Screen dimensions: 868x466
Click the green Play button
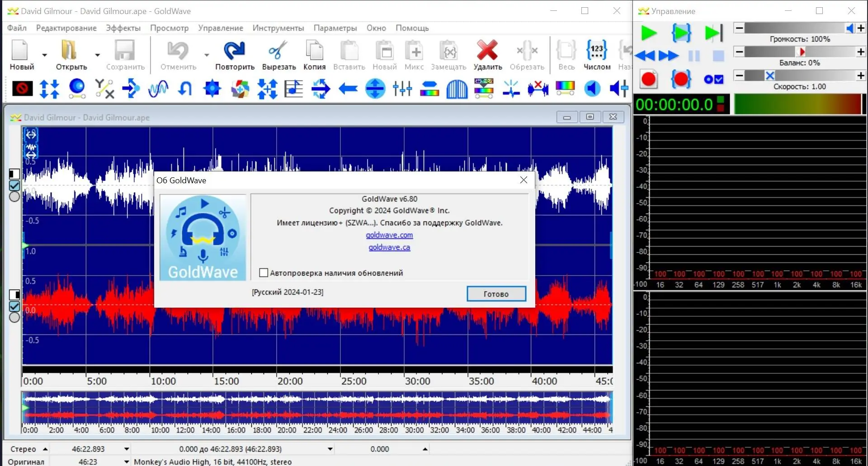649,33
